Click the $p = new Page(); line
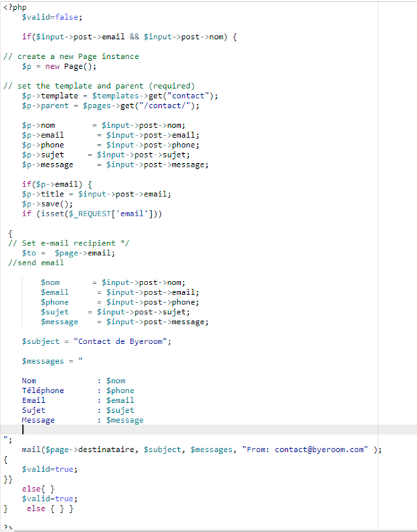Image resolution: width=417 pixels, height=532 pixels. (x=59, y=66)
